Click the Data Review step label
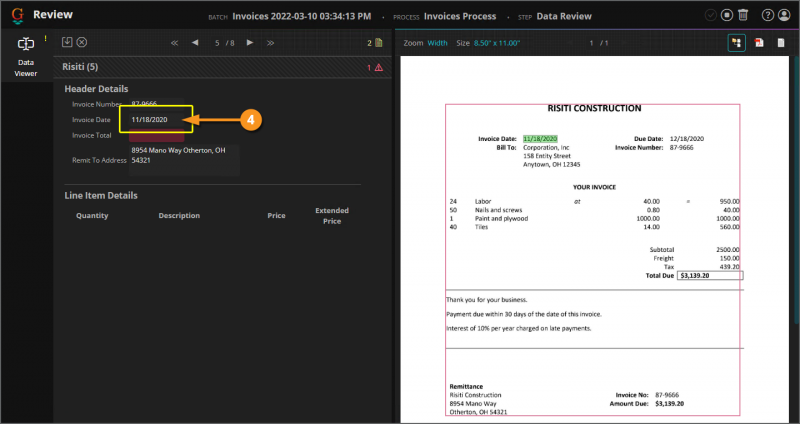Screen dimensions: 800x424 [x=564, y=16]
